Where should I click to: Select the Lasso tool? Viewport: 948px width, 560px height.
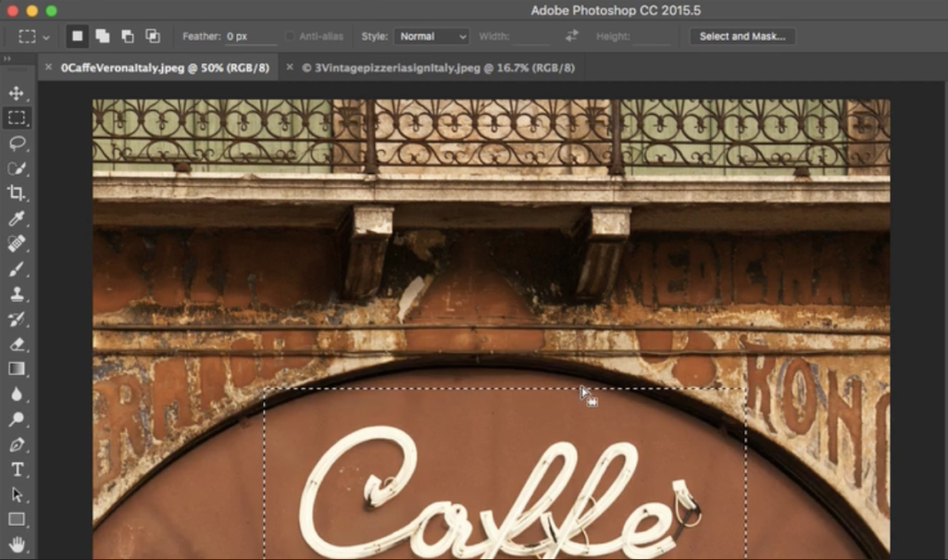tap(17, 143)
